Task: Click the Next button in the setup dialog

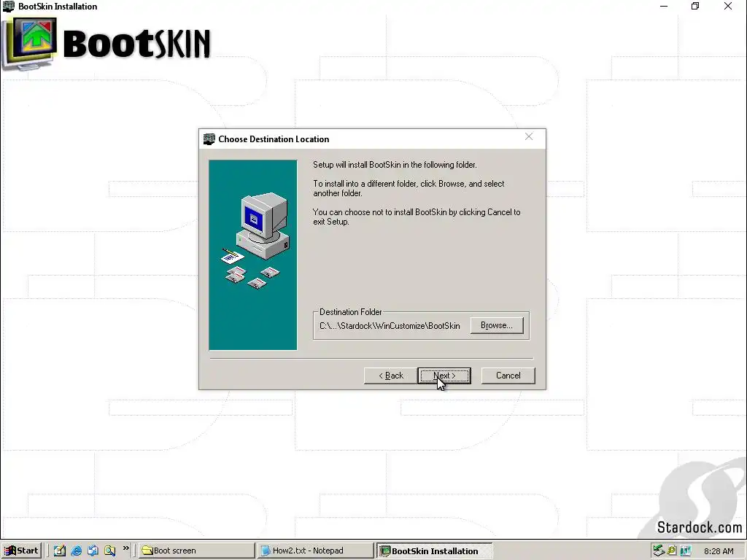Action: pos(444,376)
